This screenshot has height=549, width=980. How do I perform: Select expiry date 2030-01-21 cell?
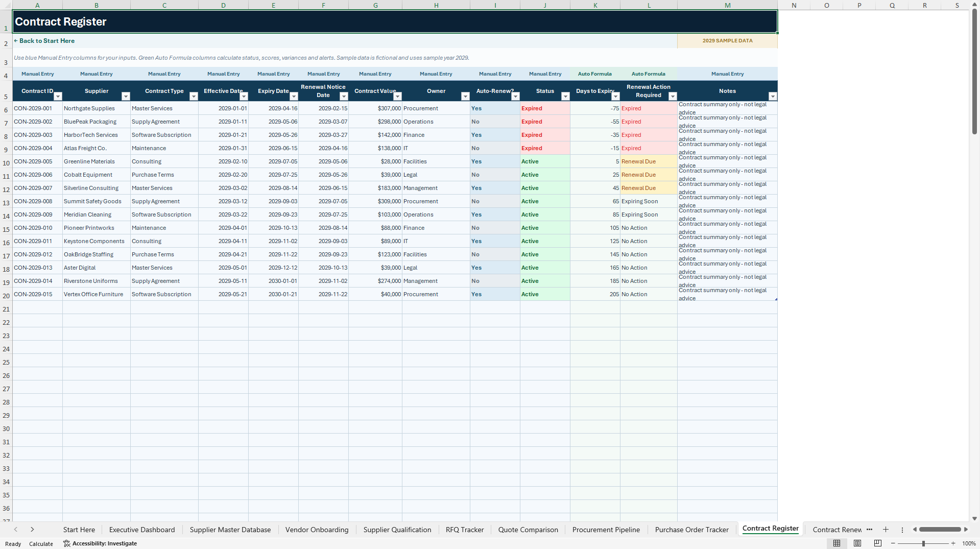pos(273,294)
